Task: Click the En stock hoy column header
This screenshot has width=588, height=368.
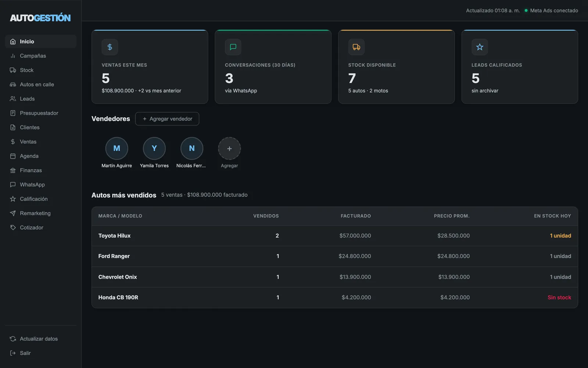Action: (x=552, y=216)
